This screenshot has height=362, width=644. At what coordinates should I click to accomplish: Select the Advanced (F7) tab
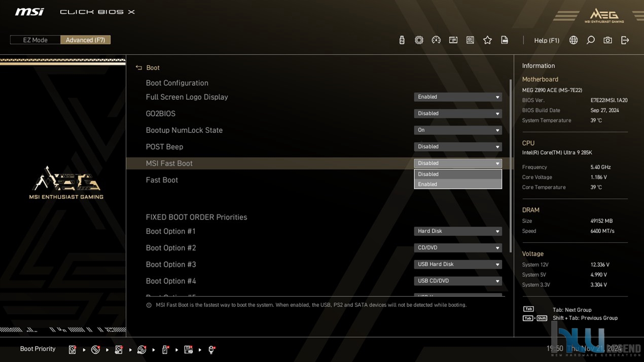(x=85, y=40)
